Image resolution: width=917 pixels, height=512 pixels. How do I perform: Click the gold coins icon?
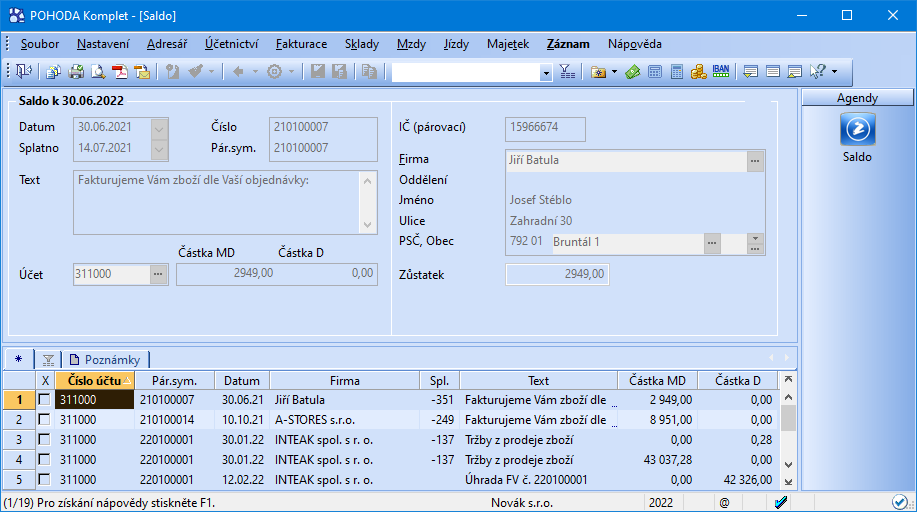(698, 72)
